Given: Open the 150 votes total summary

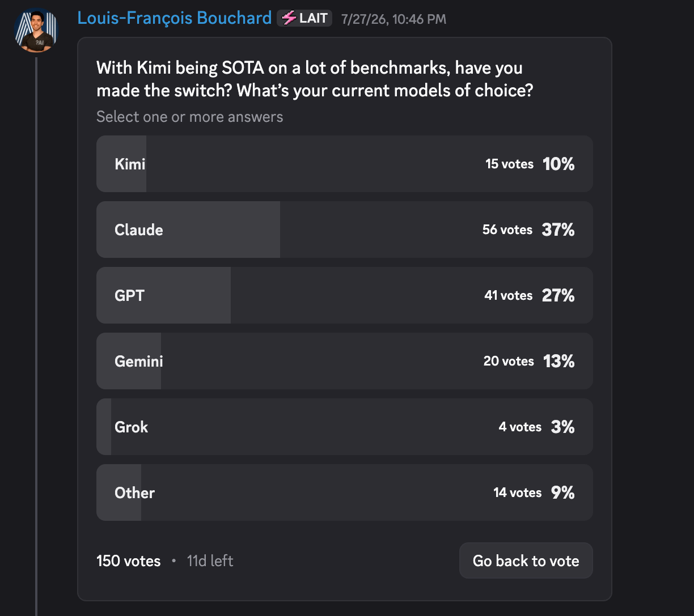Looking at the screenshot, I should 129,561.
